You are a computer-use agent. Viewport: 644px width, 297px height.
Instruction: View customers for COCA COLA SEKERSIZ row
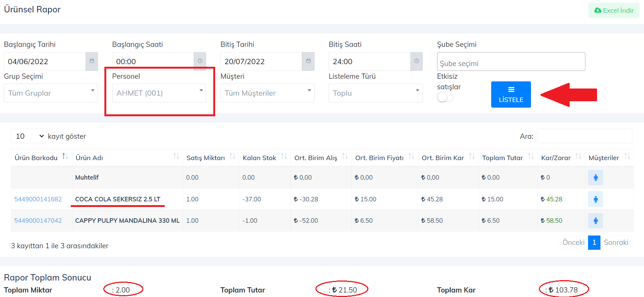pos(596,199)
